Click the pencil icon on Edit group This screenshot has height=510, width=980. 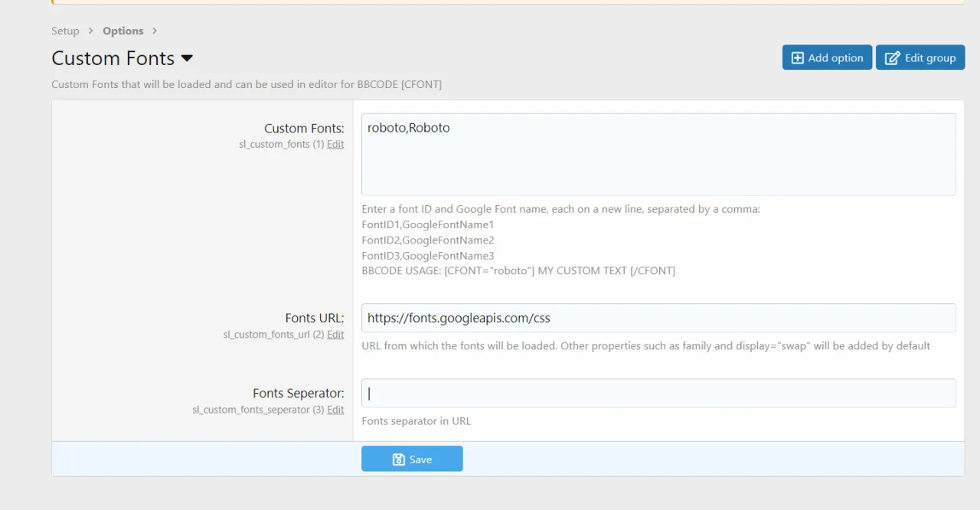(x=892, y=58)
